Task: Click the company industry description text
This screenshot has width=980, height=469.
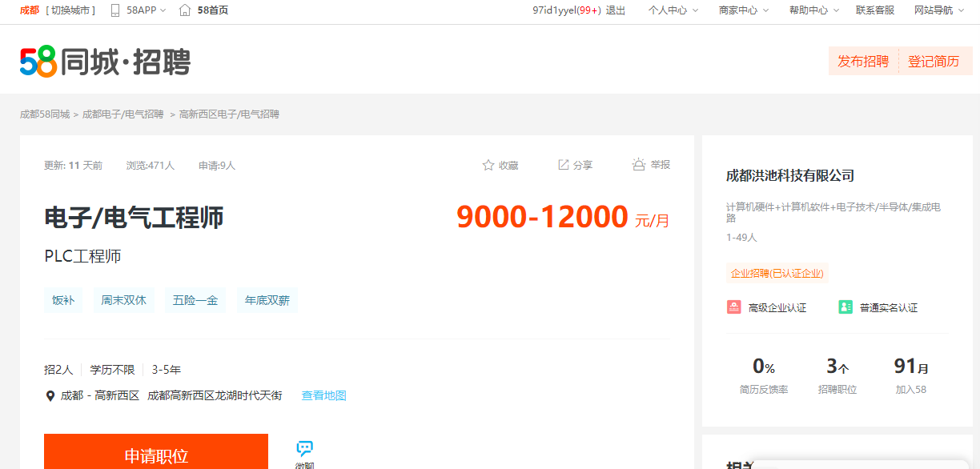Action: click(833, 212)
